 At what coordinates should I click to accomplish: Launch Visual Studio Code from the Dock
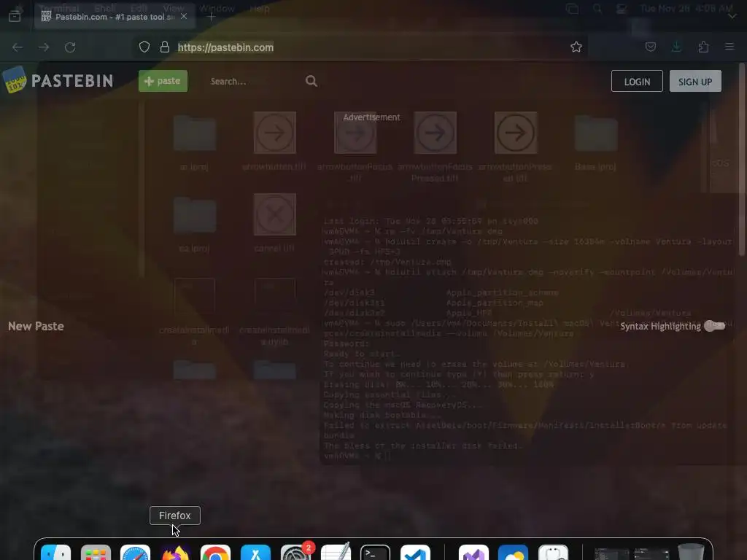pyautogui.click(x=415, y=553)
